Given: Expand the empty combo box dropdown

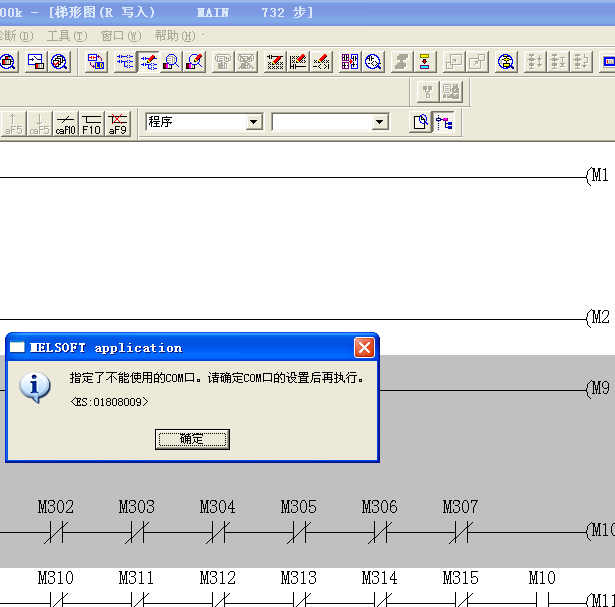Looking at the screenshot, I should (x=380, y=122).
